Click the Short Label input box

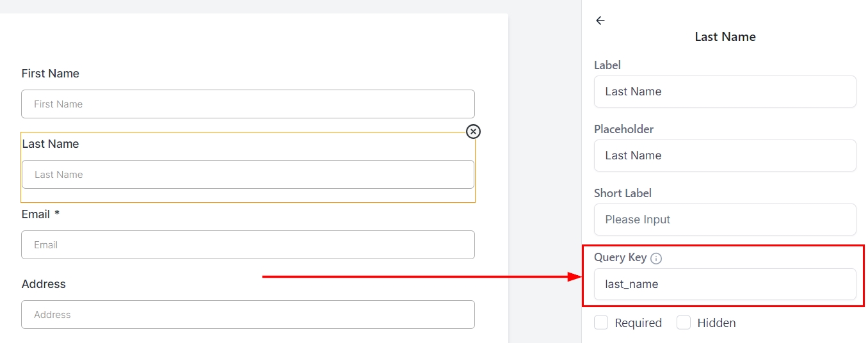725,219
